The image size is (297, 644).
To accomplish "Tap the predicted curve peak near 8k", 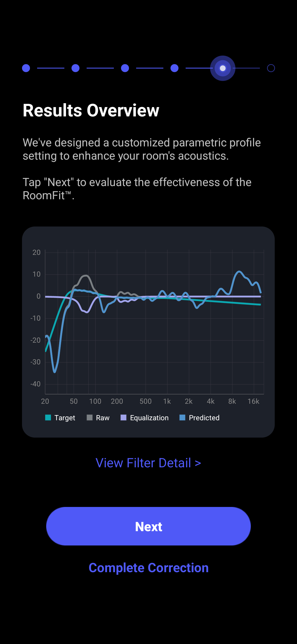I will [239, 272].
